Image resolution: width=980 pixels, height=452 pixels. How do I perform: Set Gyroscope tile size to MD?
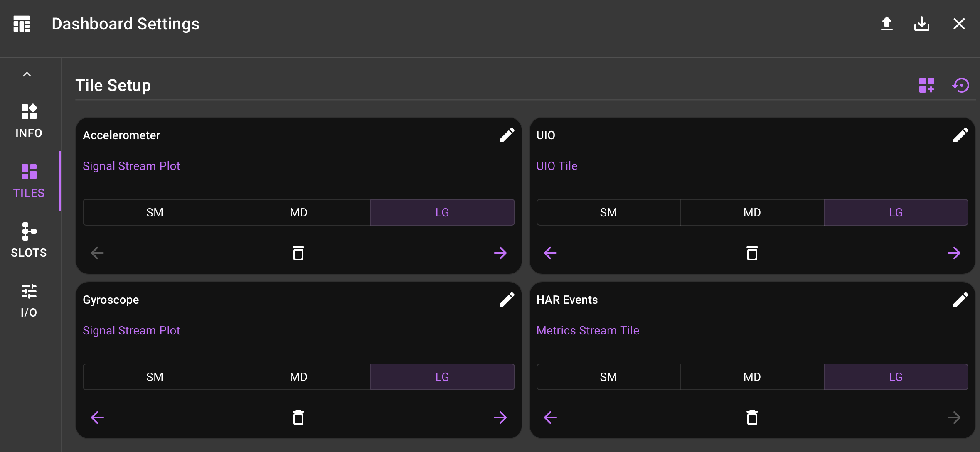298,377
